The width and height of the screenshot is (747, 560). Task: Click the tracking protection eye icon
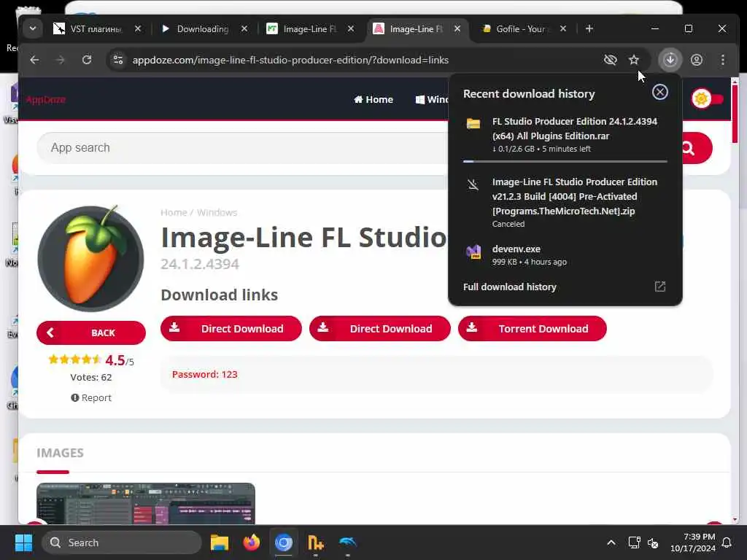click(x=611, y=60)
